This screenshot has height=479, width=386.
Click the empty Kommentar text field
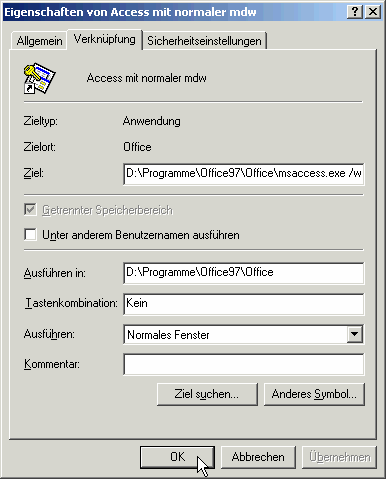pos(244,364)
